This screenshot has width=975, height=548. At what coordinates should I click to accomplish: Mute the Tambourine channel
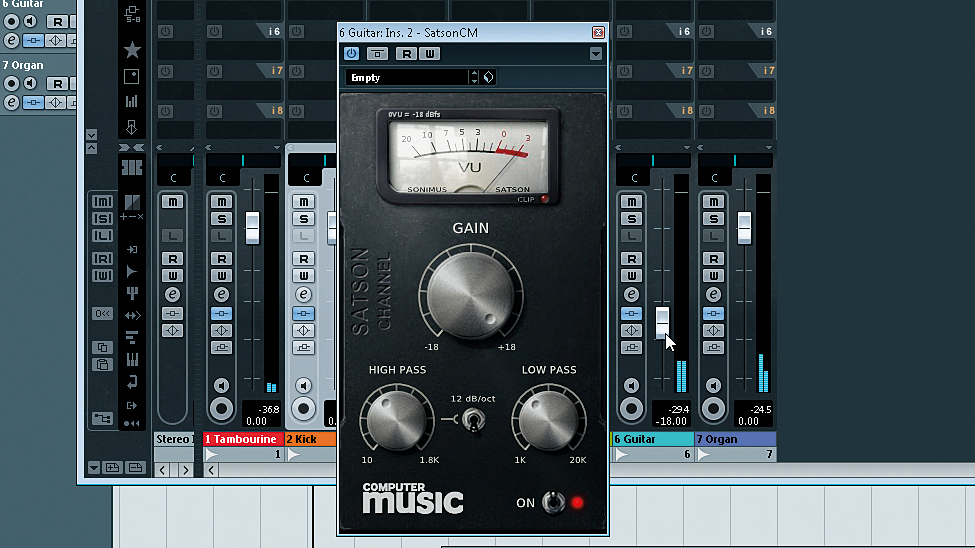[x=221, y=202]
